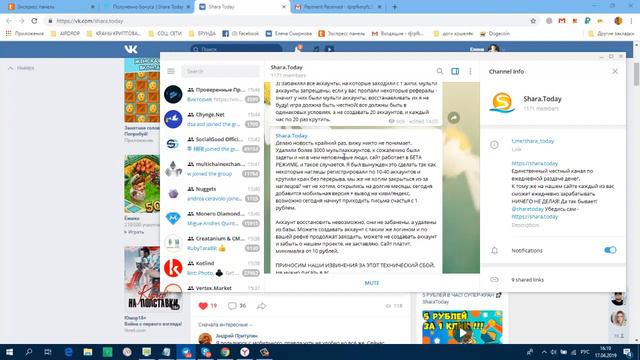Viewport: 640px width, 360px height.
Task: Click the VK search field
Action: 236,49
